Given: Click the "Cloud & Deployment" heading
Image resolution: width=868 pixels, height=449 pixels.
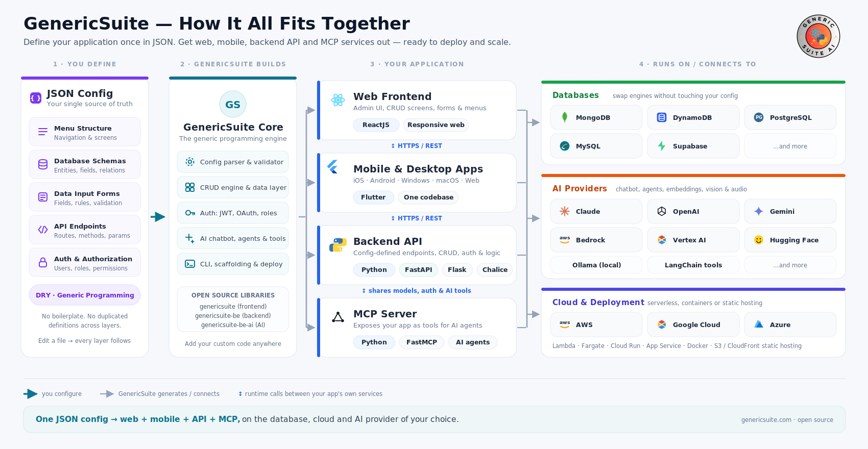Looking at the screenshot, I should (x=598, y=302).
